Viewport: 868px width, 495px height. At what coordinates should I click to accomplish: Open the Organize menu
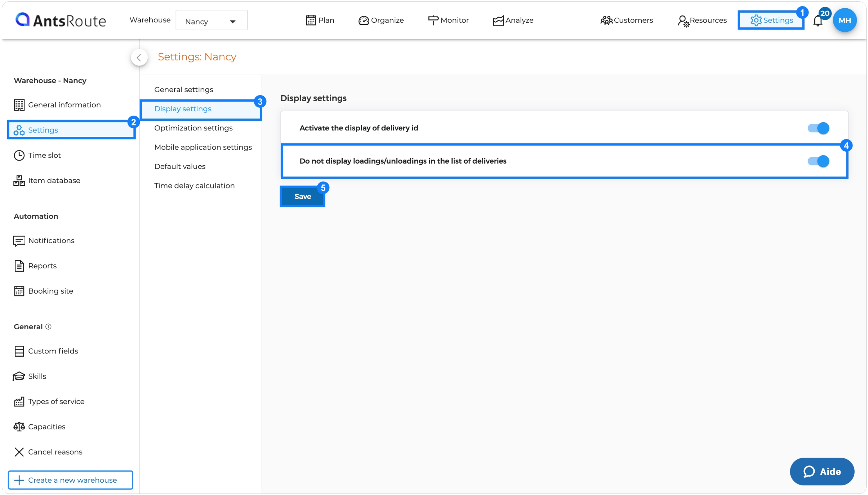[x=381, y=20]
